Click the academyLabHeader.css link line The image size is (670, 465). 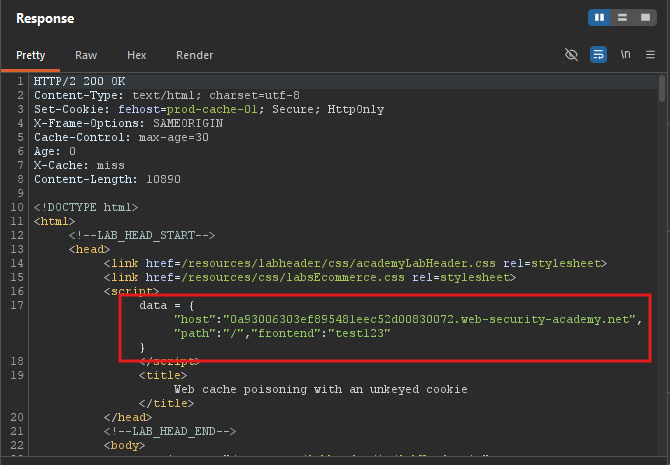click(x=355, y=263)
